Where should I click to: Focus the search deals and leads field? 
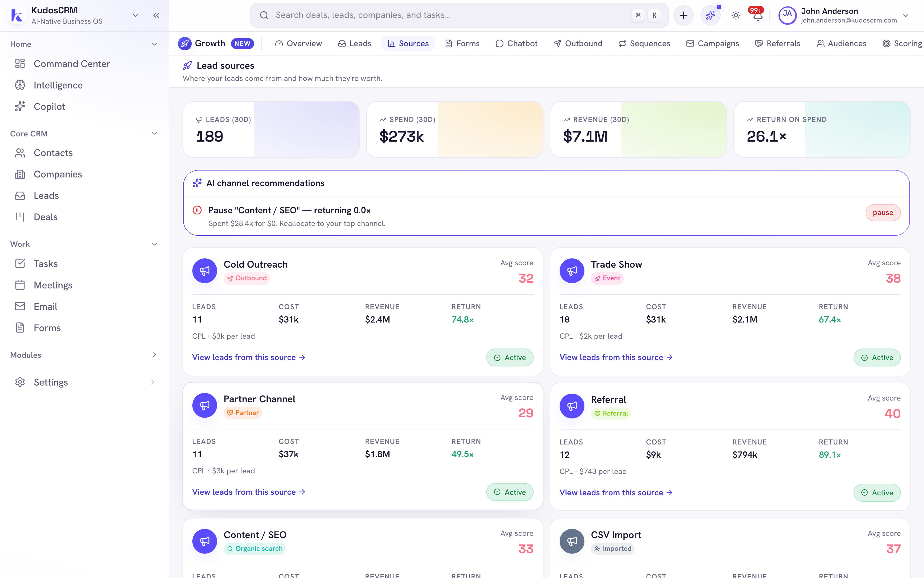(459, 15)
